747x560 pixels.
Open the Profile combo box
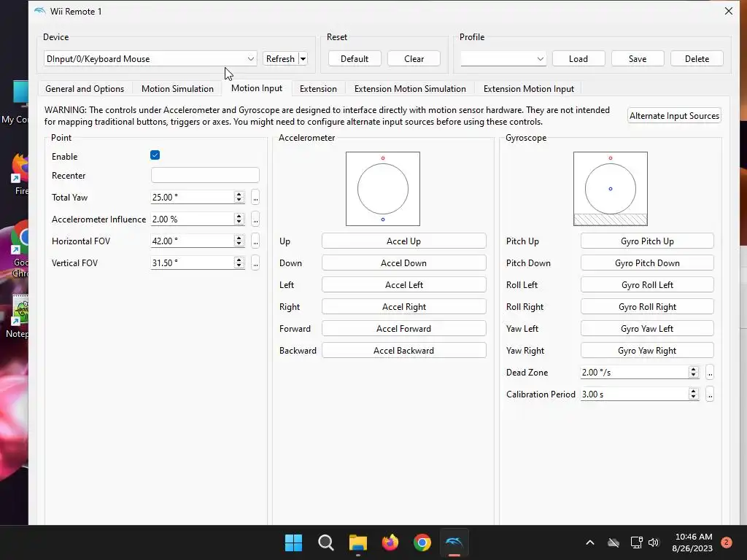(503, 58)
